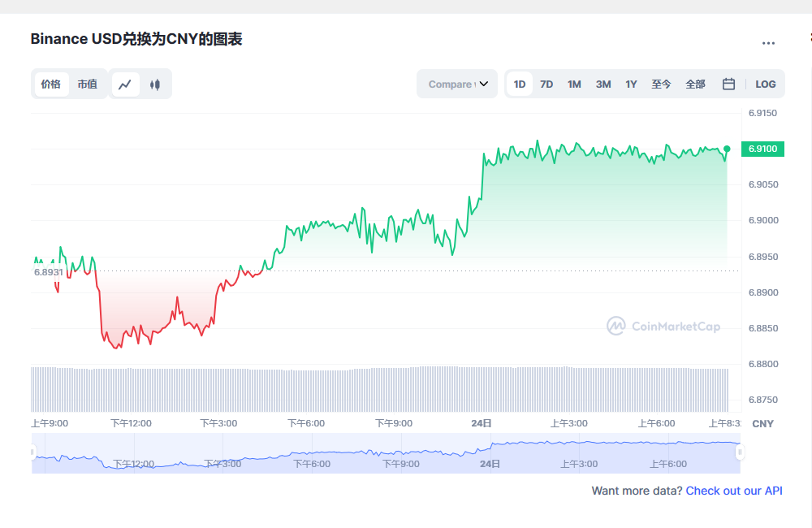Select the 7D time range

(x=546, y=84)
